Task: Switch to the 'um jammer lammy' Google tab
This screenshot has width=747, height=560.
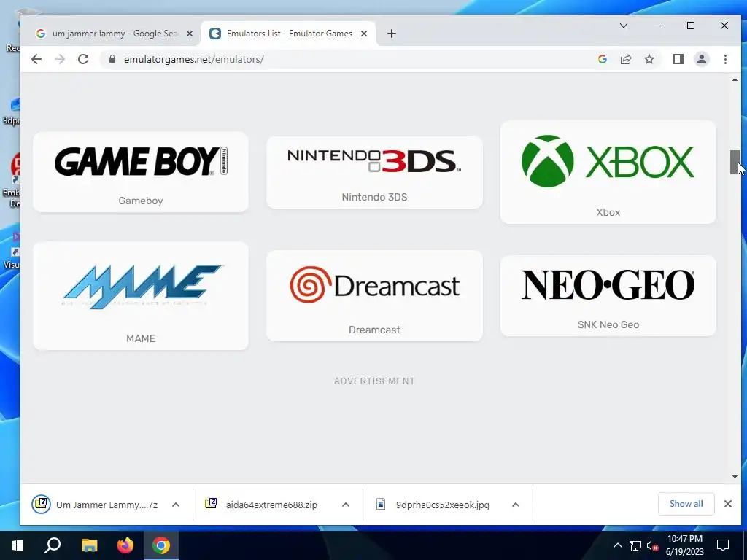Action: tap(115, 34)
